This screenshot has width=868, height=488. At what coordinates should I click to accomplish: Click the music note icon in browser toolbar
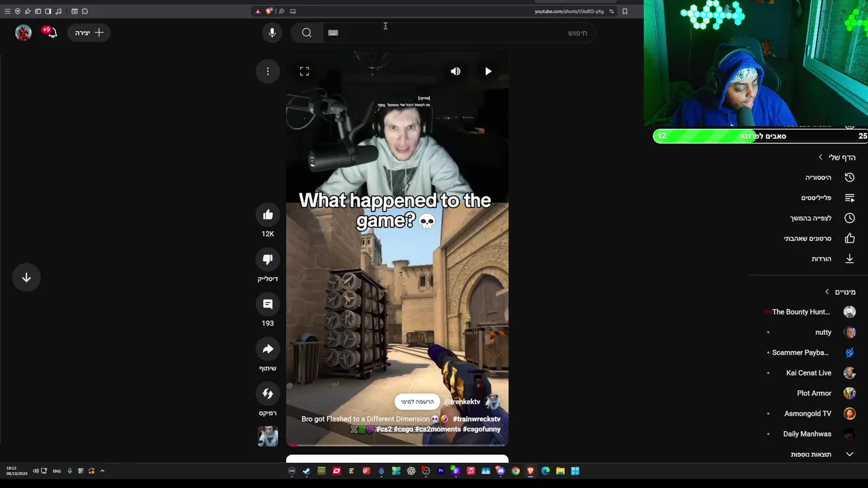coord(58,11)
